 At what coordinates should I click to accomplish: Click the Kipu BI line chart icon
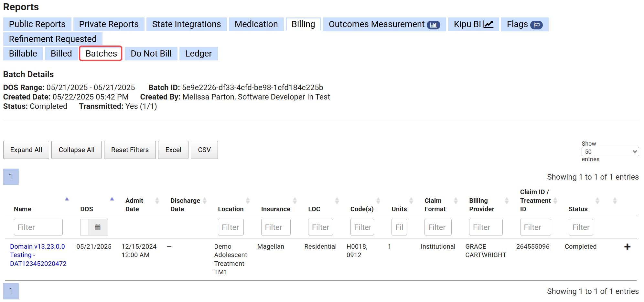point(488,24)
